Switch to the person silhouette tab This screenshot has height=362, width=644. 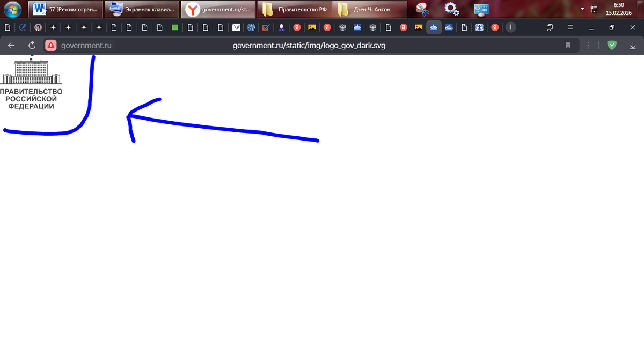(x=281, y=27)
